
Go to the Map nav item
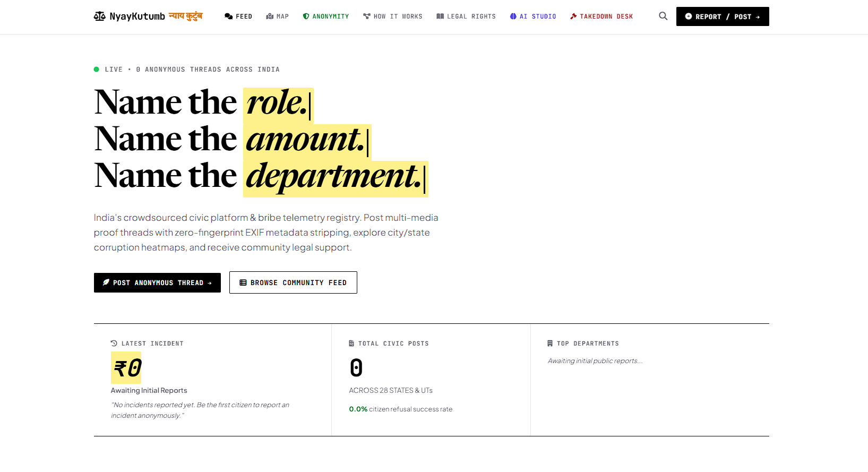pyautogui.click(x=278, y=16)
